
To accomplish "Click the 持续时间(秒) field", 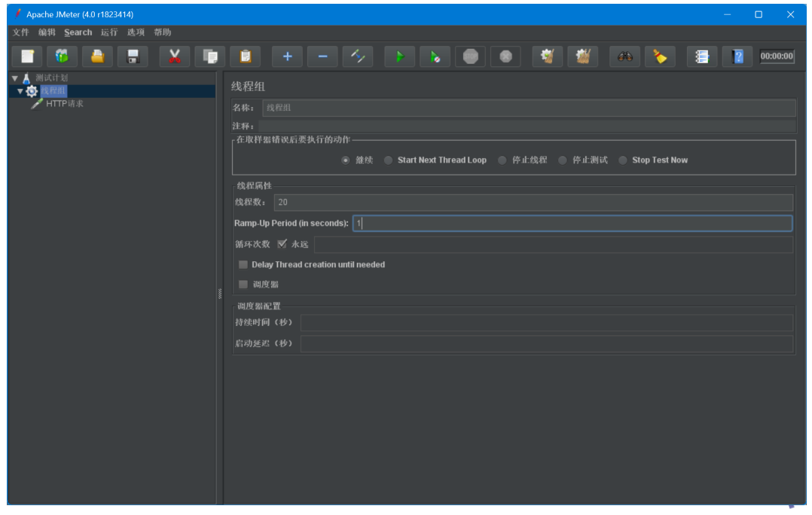I will click(x=546, y=322).
